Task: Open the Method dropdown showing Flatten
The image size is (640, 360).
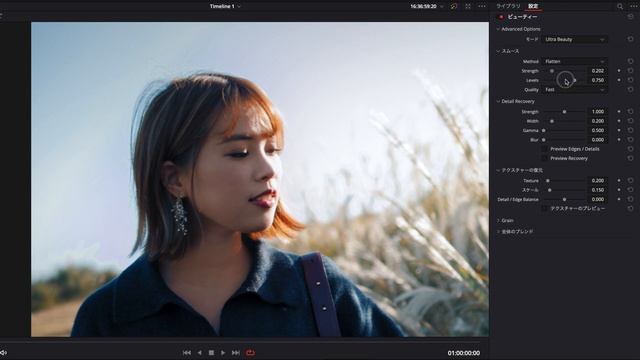Action: pyautogui.click(x=574, y=61)
